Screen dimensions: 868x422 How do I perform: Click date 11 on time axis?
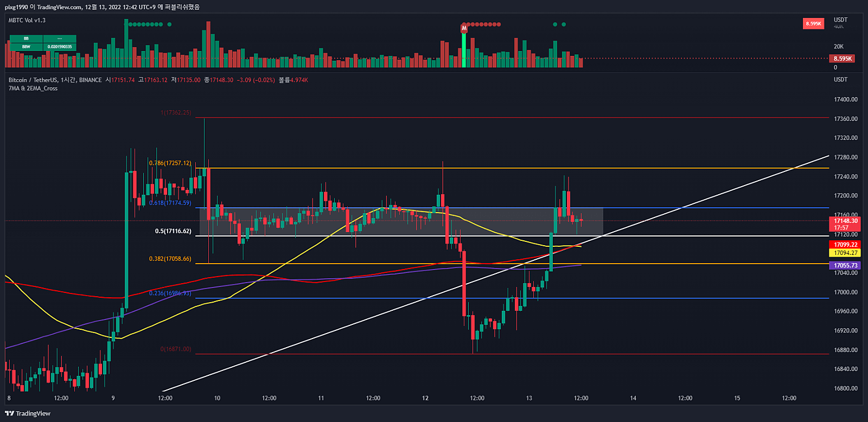(321, 398)
